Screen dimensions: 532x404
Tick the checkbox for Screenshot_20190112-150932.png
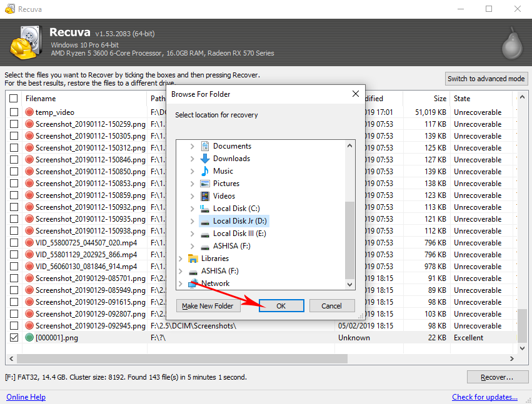(x=14, y=207)
